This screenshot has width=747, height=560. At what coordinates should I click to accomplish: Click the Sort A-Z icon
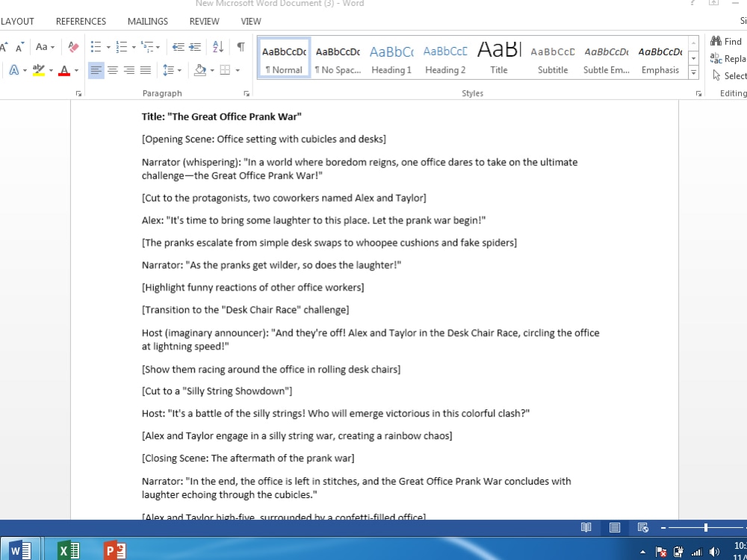(217, 46)
